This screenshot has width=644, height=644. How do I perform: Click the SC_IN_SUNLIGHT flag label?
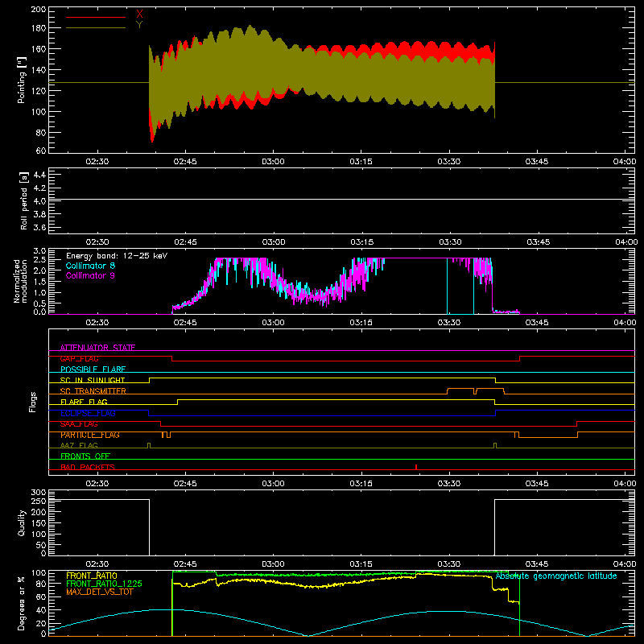(93, 380)
